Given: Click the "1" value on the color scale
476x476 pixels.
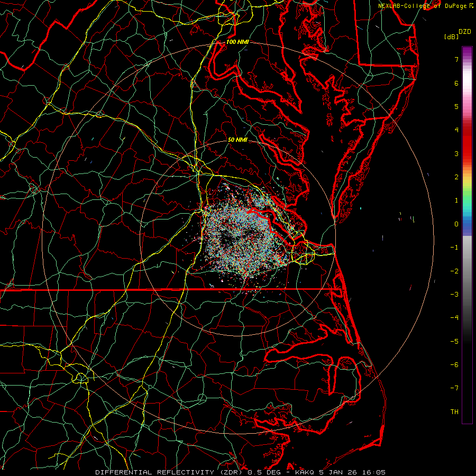Looking at the screenshot, I should pyautogui.click(x=456, y=200).
